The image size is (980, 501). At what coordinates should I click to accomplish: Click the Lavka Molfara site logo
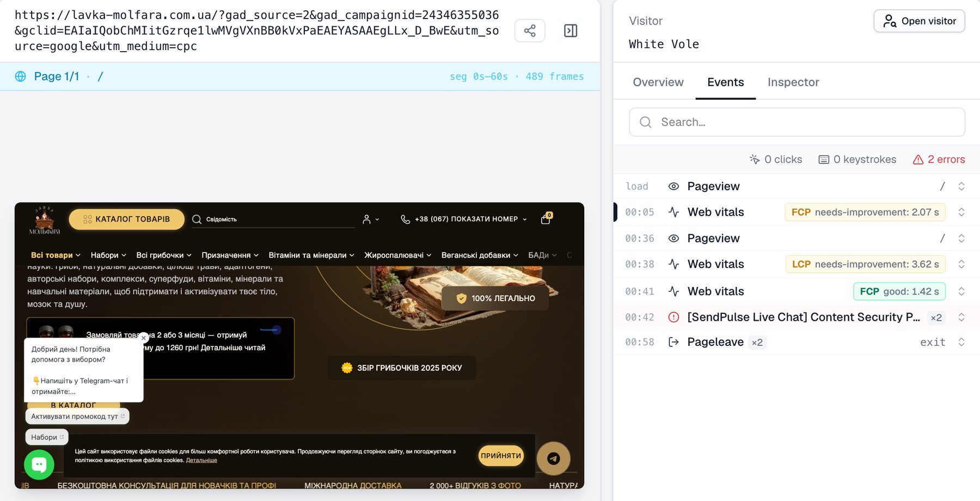pyautogui.click(x=45, y=221)
